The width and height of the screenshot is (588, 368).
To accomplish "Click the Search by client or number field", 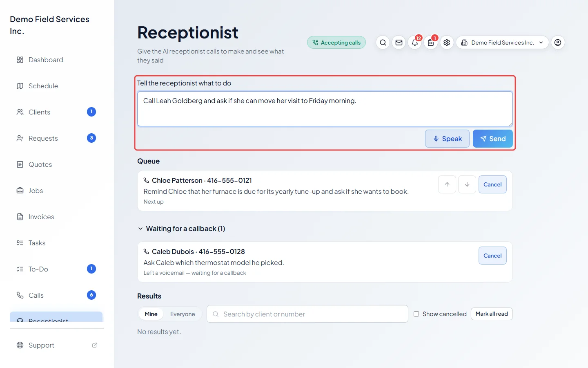I will click(x=307, y=314).
